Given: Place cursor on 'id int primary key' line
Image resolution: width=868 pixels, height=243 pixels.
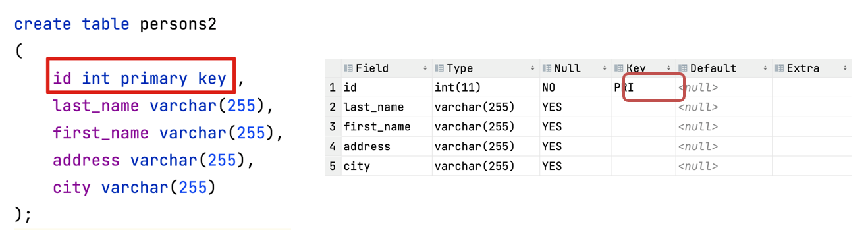Looking at the screenshot, I should [140, 79].
